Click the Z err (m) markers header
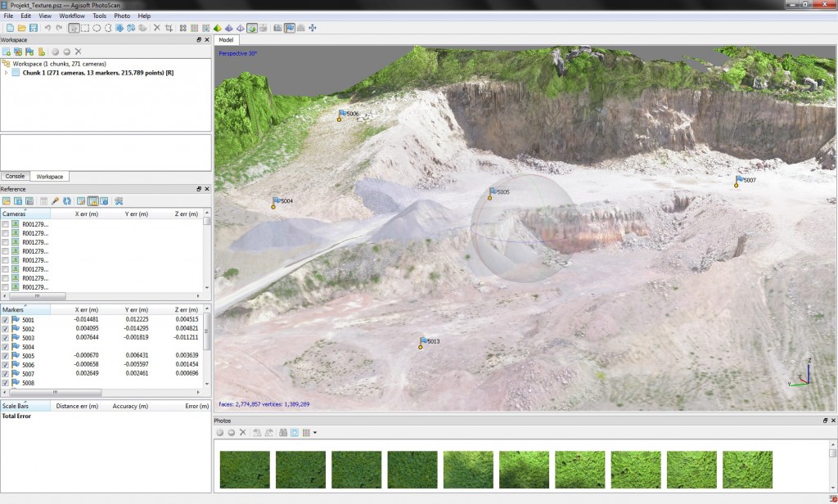 pos(187,310)
